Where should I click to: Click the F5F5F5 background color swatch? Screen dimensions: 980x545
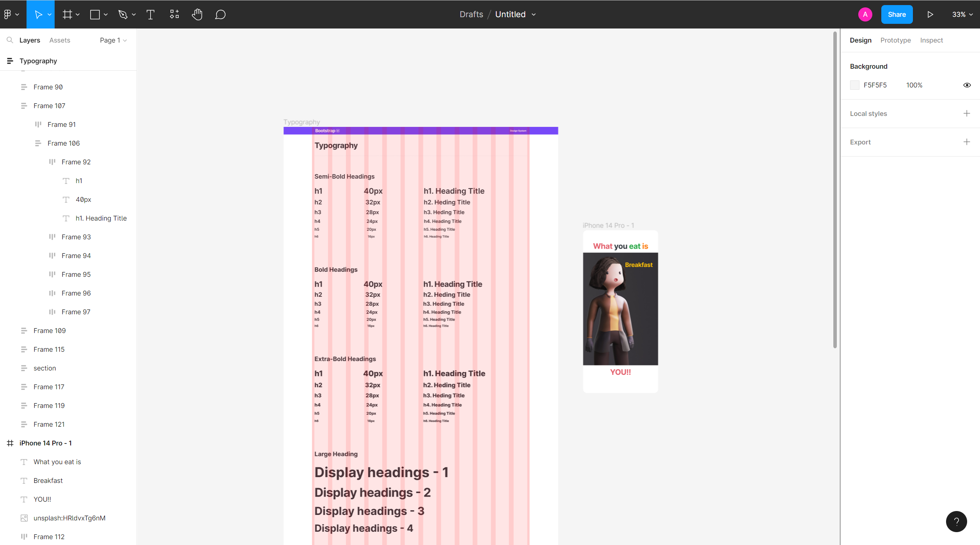point(854,85)
